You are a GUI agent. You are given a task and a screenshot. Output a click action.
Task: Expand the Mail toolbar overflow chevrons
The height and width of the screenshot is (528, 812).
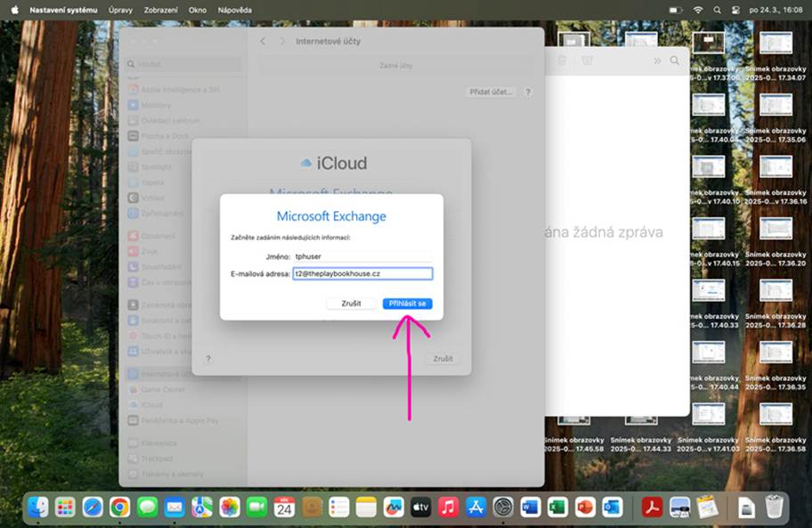coord(657,61)
